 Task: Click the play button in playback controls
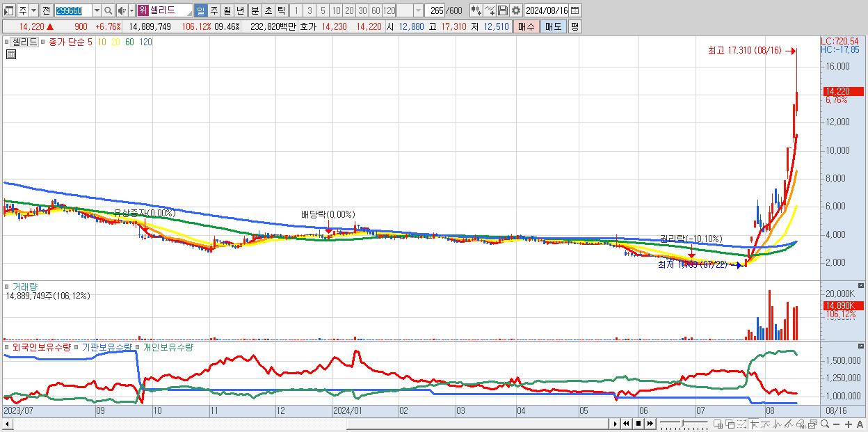[615, 423]
